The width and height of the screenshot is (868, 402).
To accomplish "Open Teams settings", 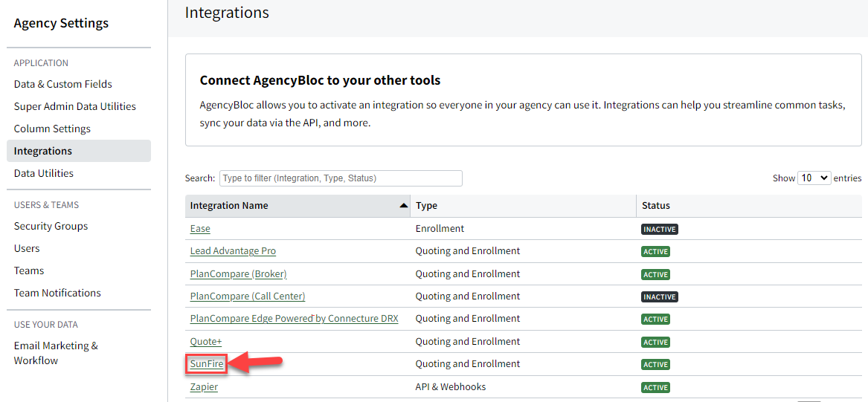I will 29,270.
